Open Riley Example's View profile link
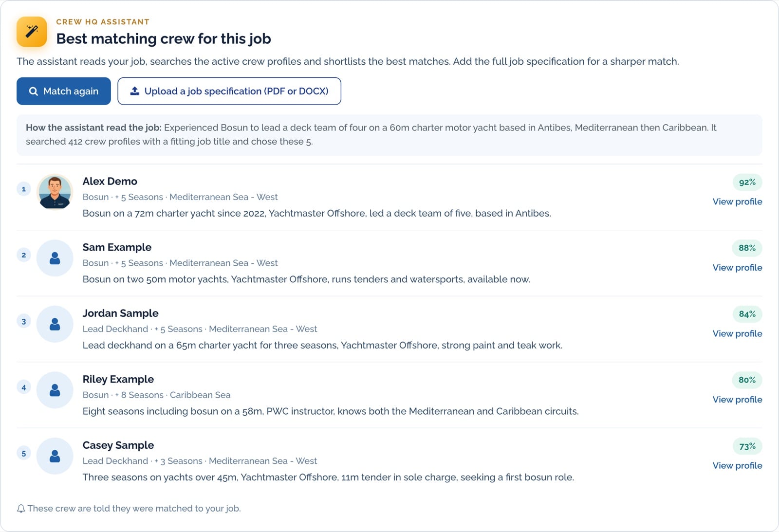This screenshot has height=532, width=779. [x=737, y=400]
